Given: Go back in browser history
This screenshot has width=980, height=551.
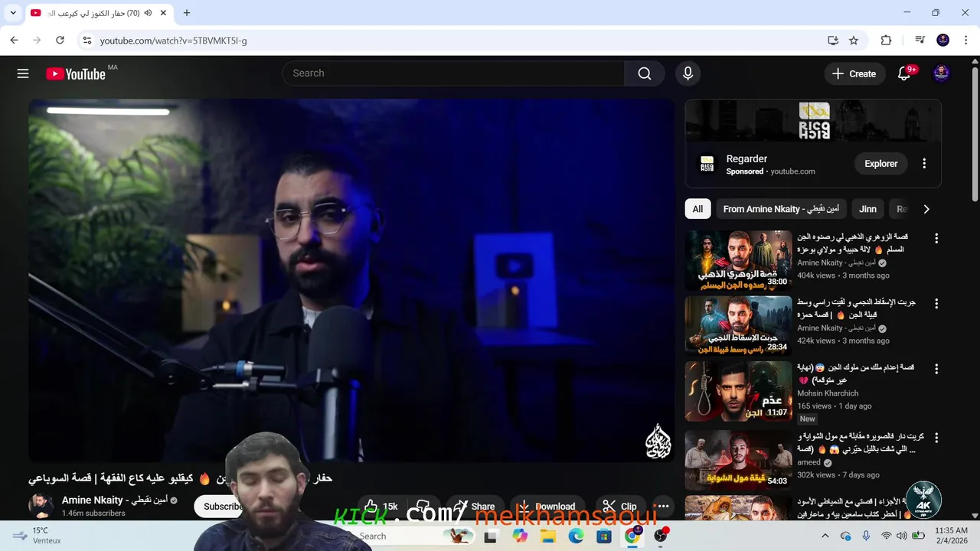Looking at the screenshot, I should 14,41.
